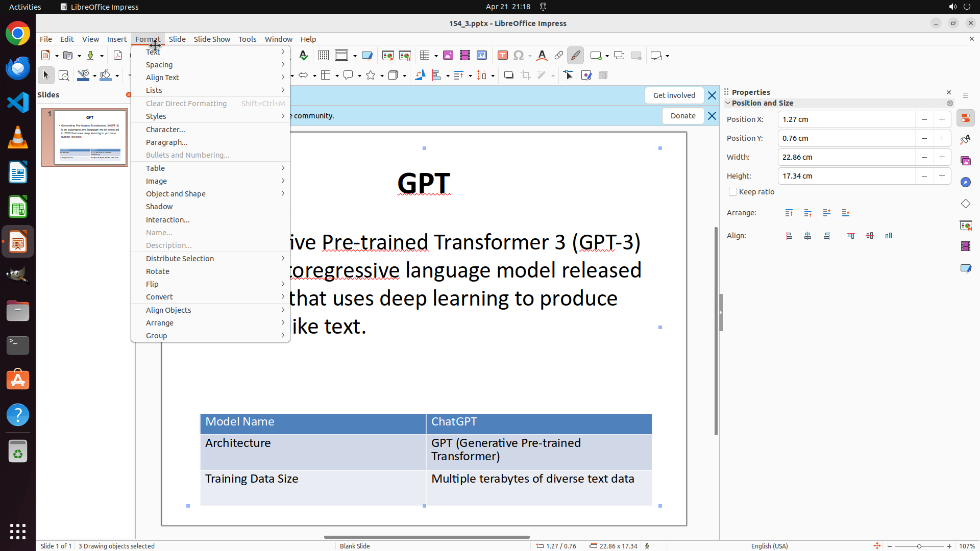Open the Slide Show menu

click(212, 39)
